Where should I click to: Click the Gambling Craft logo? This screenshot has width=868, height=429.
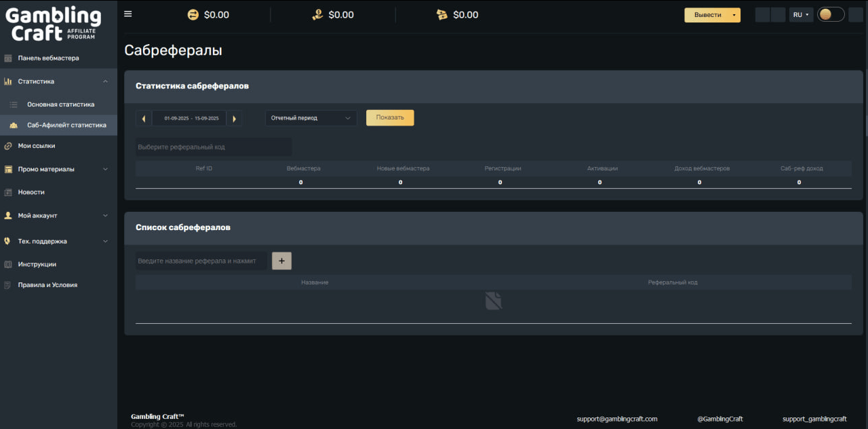54,24
